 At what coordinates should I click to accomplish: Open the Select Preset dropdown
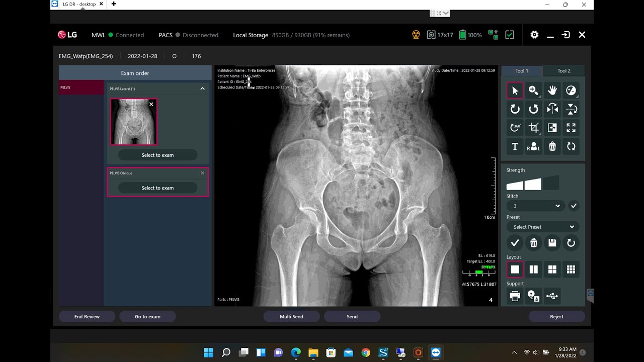[x=543, y=227]
